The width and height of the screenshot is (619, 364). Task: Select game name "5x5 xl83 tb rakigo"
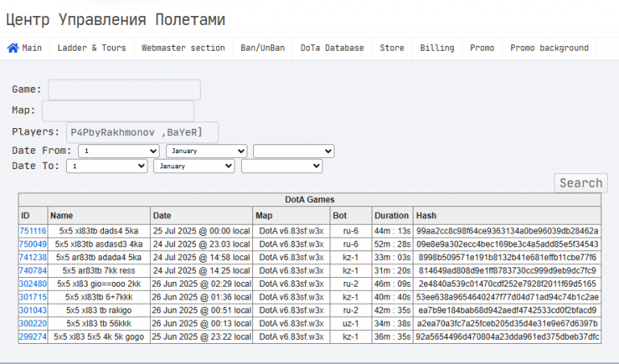click(98, 310)
